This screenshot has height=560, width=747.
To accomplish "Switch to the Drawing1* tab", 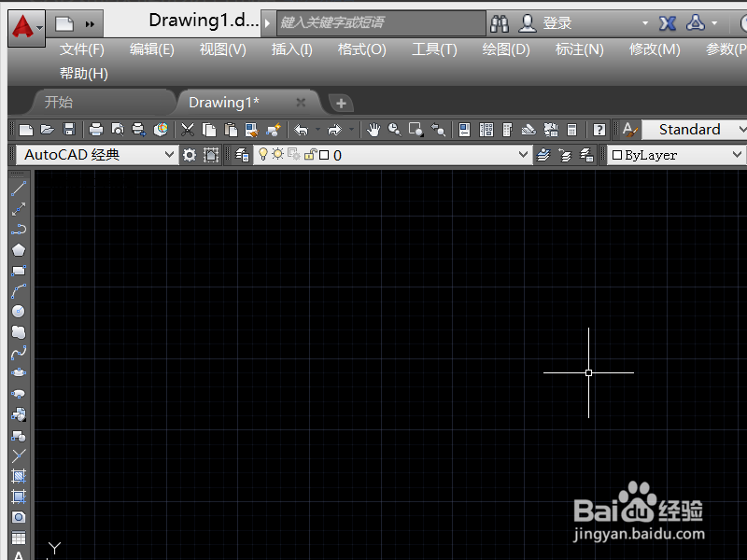I will (224, 102).
